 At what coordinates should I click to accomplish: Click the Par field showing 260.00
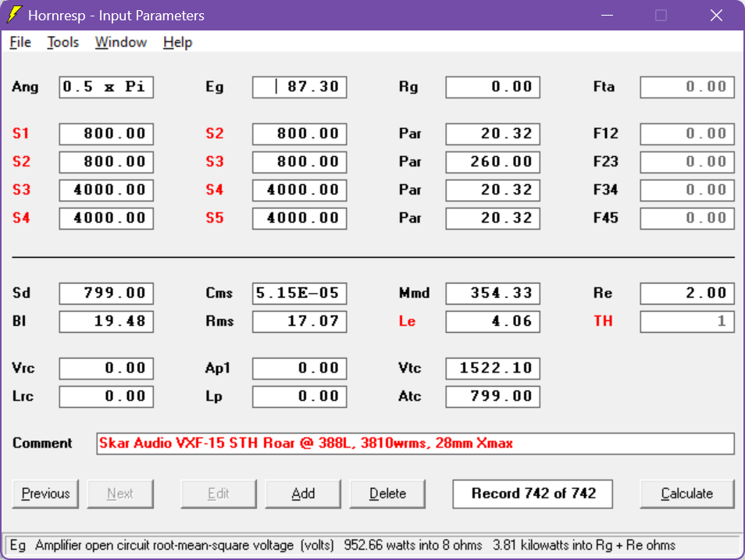(493, 162)
